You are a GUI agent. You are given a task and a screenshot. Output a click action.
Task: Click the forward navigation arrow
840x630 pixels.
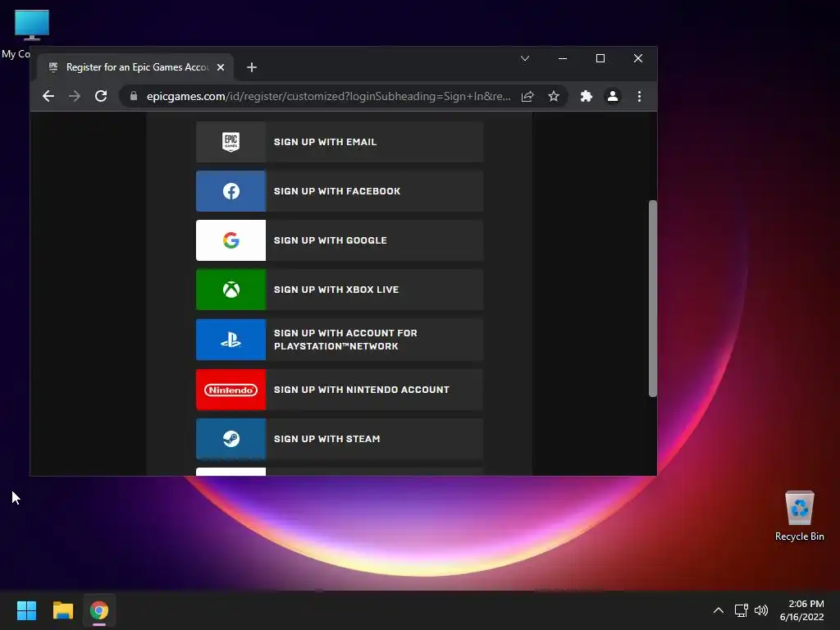point(75,97)
